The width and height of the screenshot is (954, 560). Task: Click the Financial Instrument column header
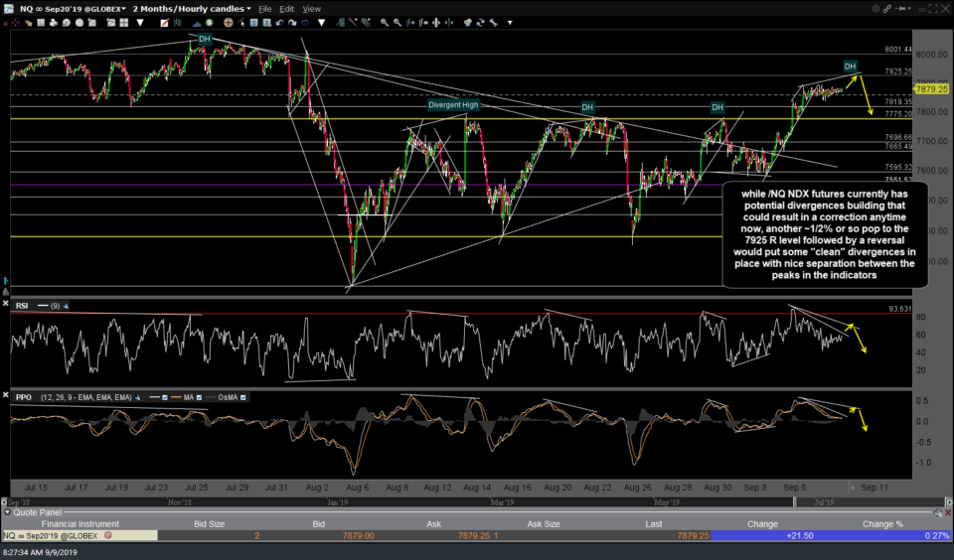coord(79,524)
